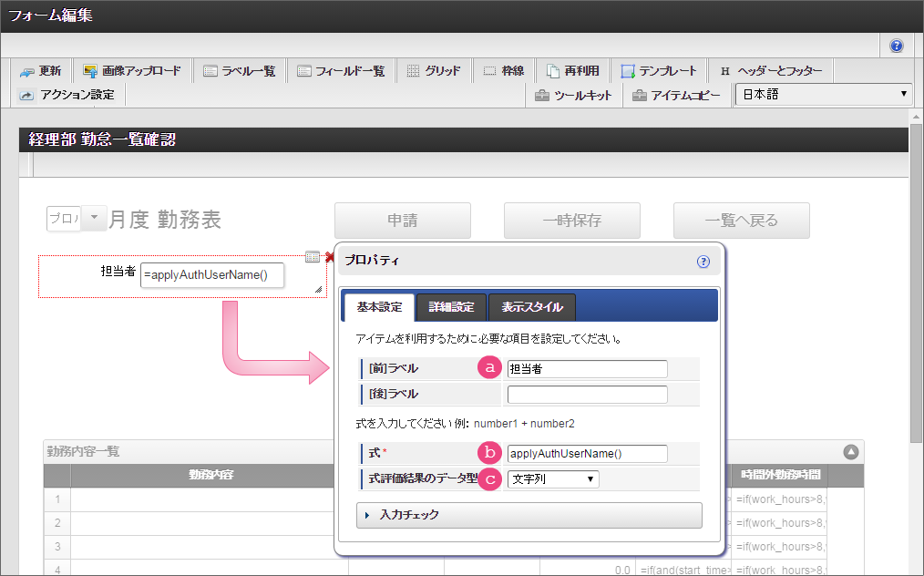Open the アクション設定 action settings
This screenshot has height=576, width=924.
(67, 95)
